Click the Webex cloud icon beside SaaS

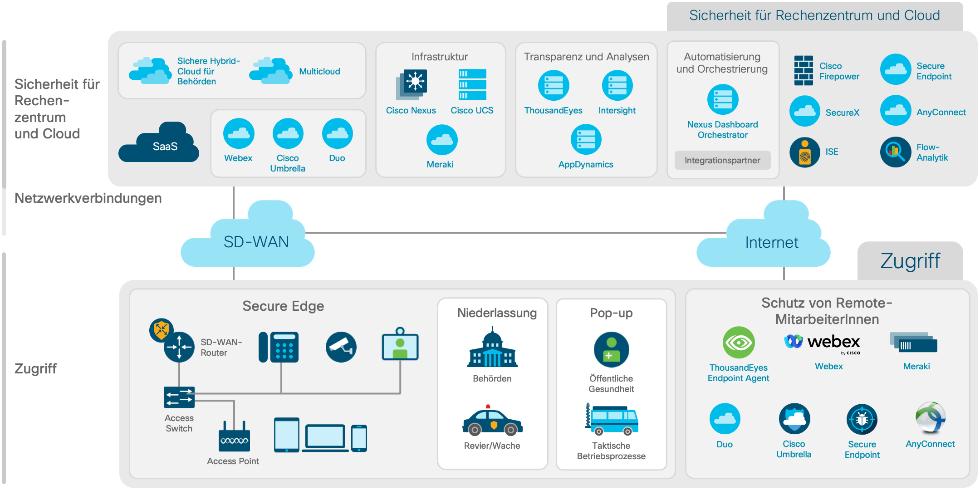[x=239, y=133]
